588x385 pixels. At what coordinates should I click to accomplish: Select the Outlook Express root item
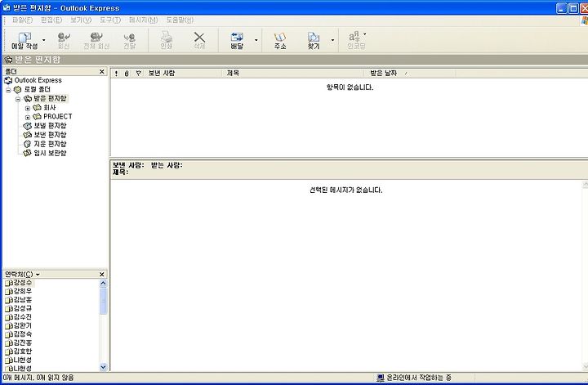tap(38, 80)
